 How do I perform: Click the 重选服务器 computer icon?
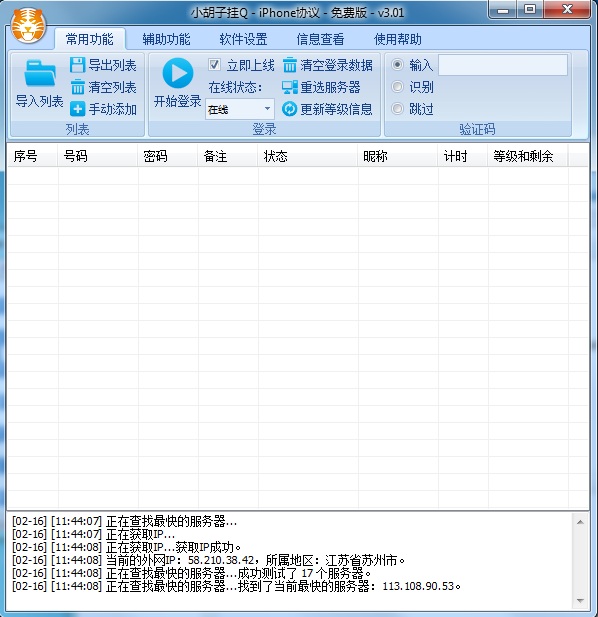click(290, 87)
